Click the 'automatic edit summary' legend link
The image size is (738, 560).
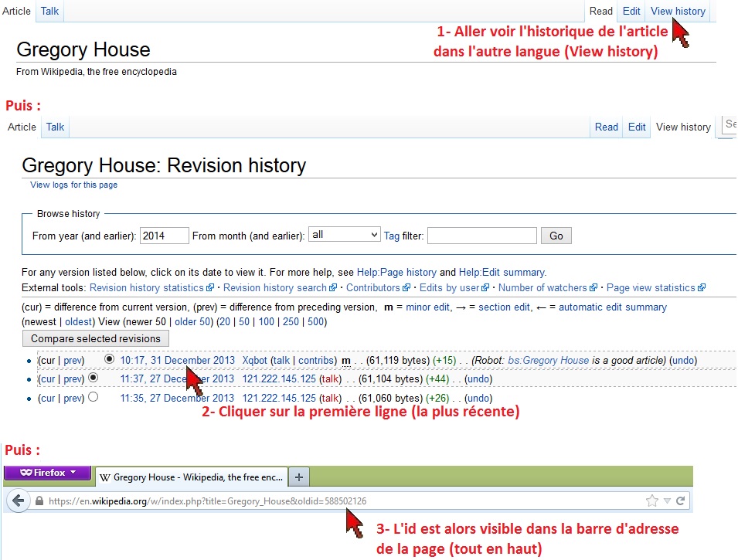(613, 307)
